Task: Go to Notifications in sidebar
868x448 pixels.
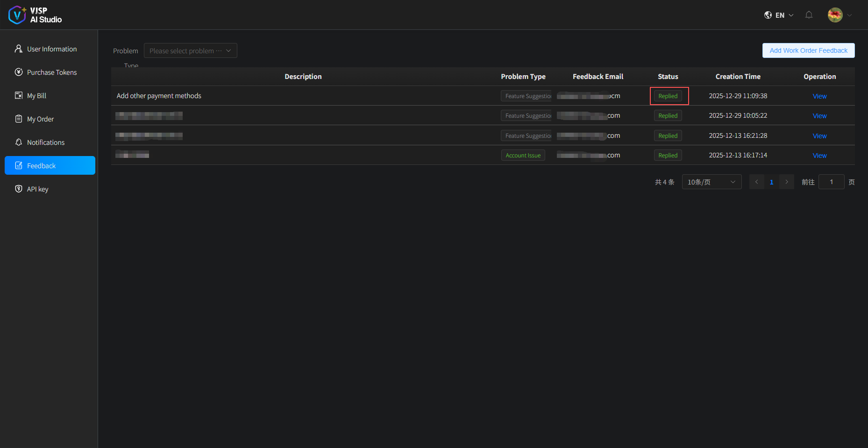Action: click(x=45, y=142)
